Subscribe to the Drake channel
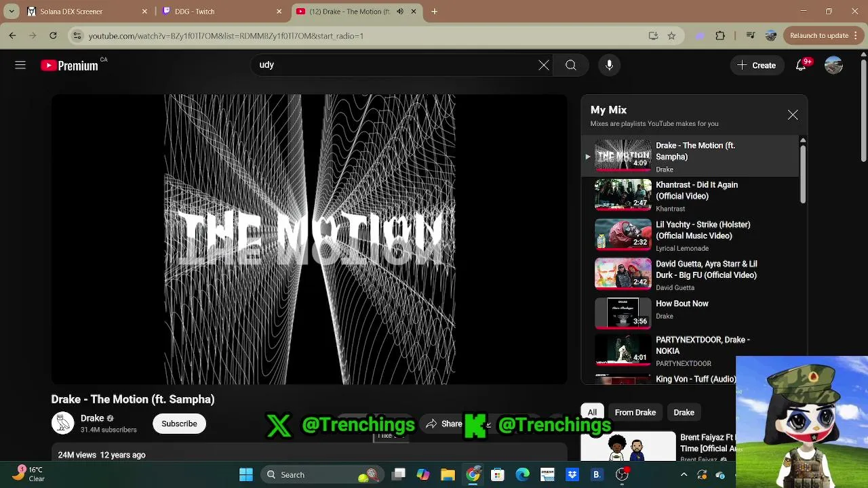Viewport: 868px width, 488px height. (x=179, y=424)
